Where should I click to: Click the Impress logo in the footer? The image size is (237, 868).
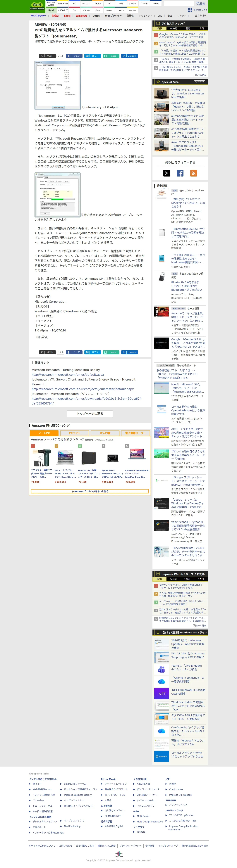tap(119, 855)
